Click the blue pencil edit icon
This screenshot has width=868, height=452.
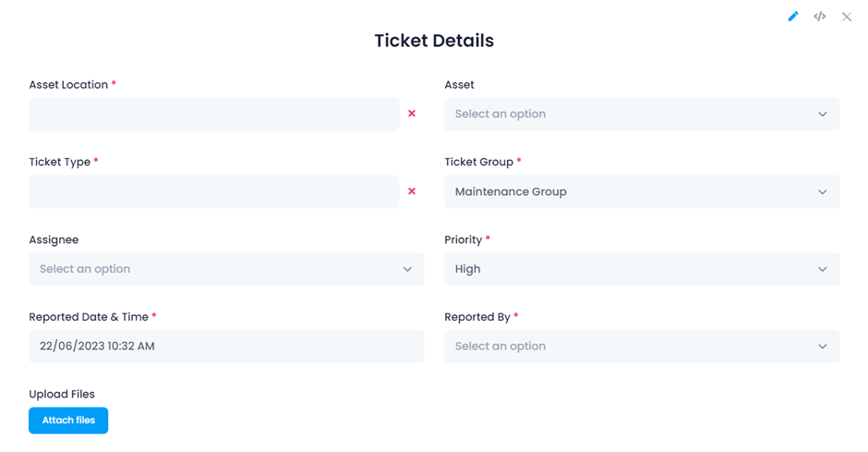coord(792,17)
